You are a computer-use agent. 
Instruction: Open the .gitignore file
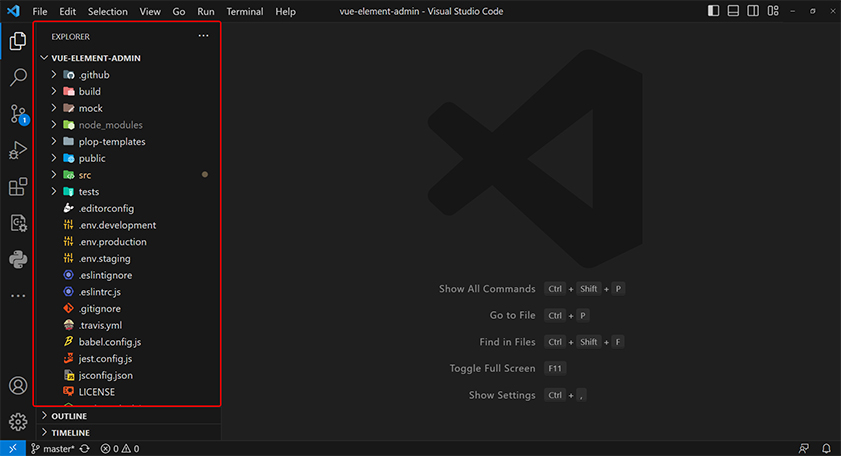(129, 308)
